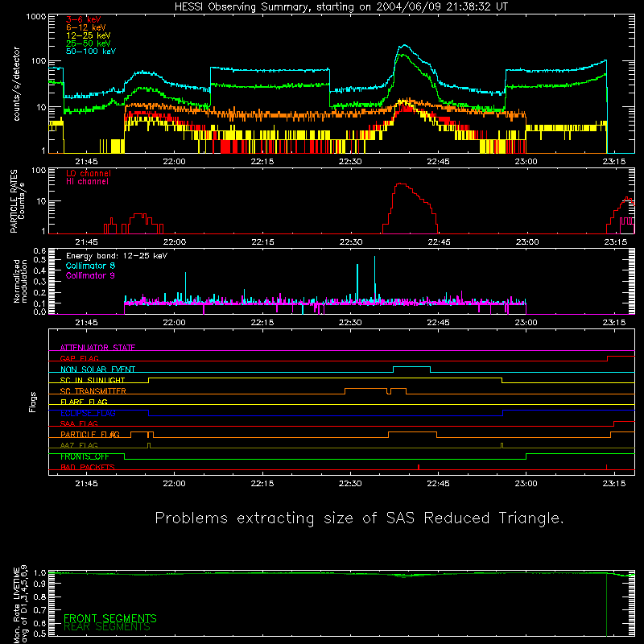Click the magenta HI channel bump near 23:17
This screenshot has width=644, height=644.
click(x=627, y=221)
